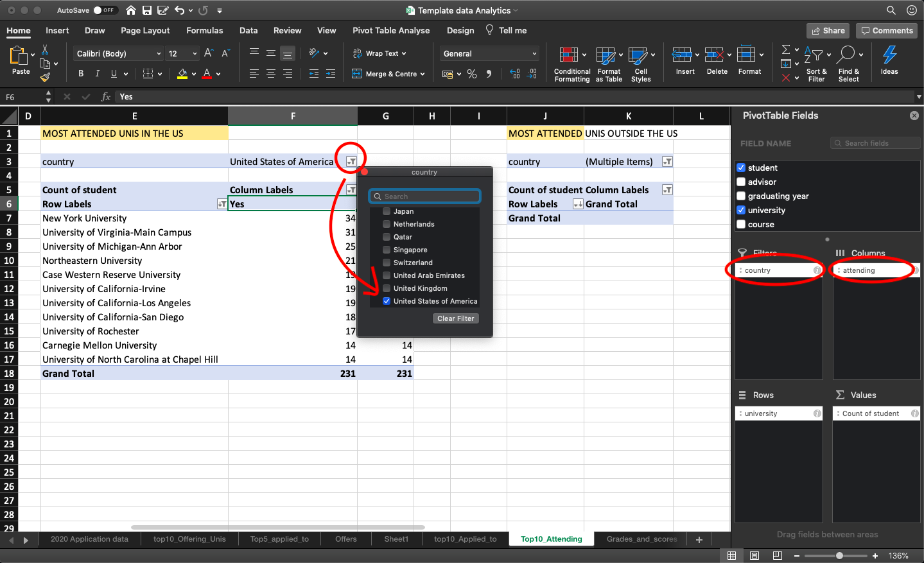The height and width of the screenshot is (563, 924).
Task: Open Cell Styles gallery
Action: tap(641, 64)
